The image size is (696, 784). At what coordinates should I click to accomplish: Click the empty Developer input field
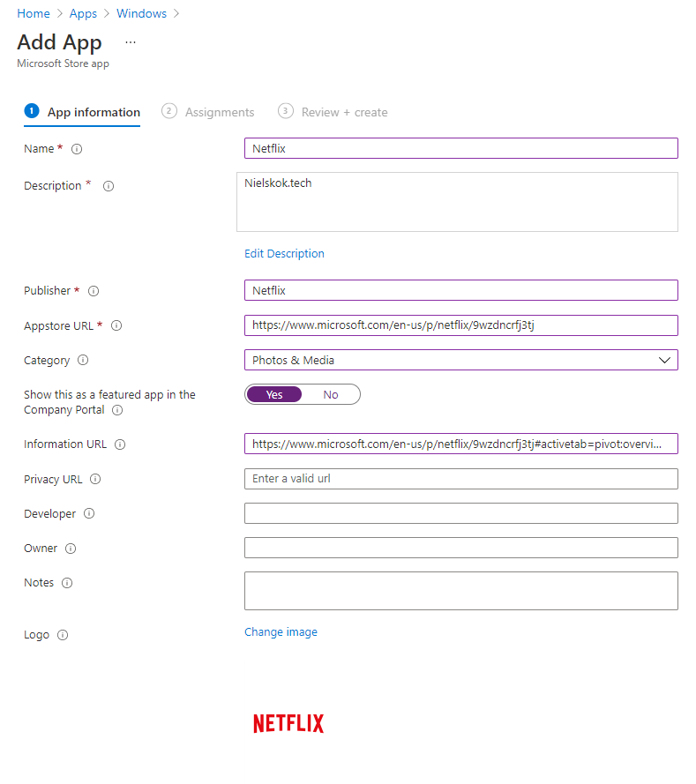(461, 513)
